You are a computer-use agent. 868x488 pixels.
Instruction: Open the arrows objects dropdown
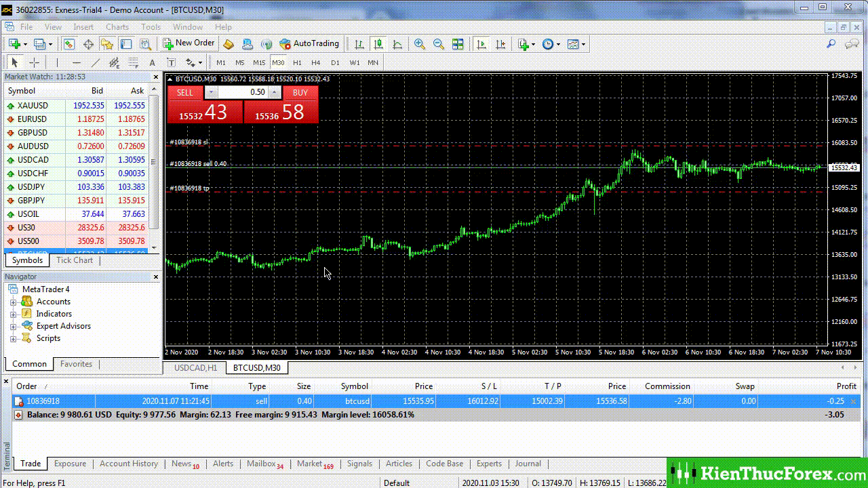[x=200, y=62]
